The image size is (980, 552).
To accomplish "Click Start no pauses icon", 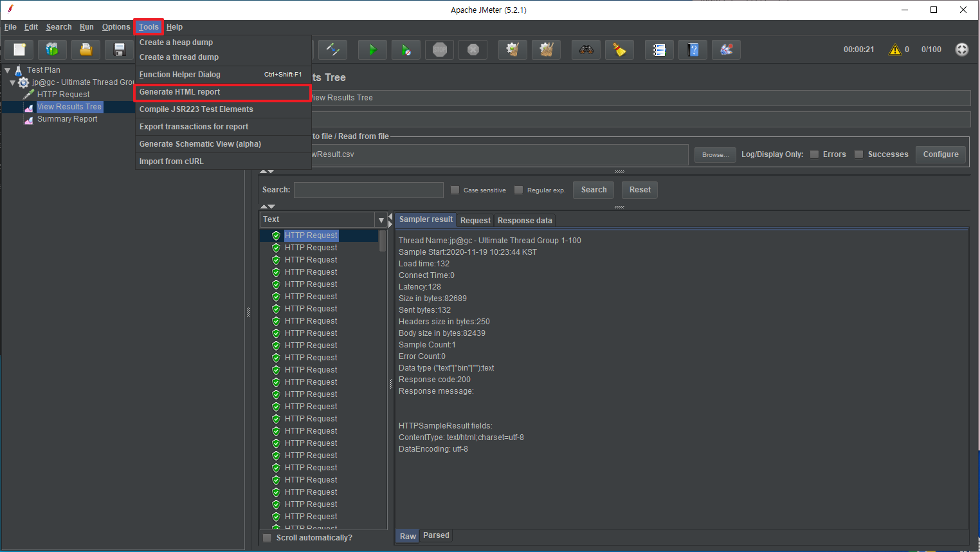I will point(406,50).
